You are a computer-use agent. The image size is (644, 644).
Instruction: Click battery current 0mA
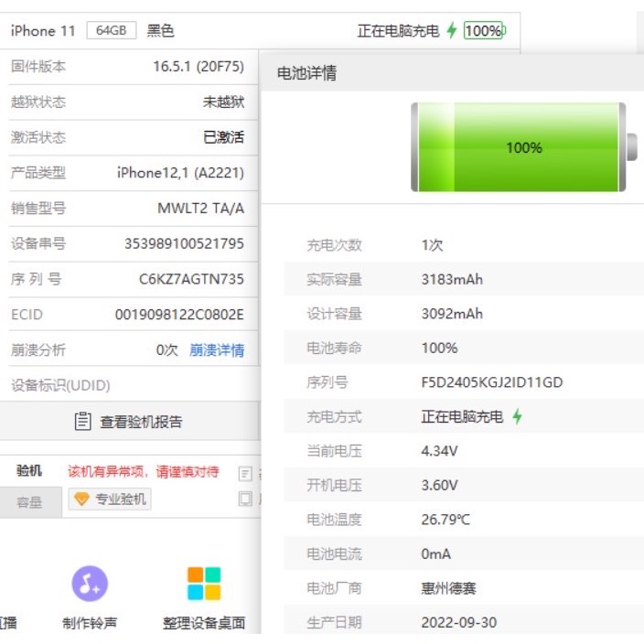[435, 554]
